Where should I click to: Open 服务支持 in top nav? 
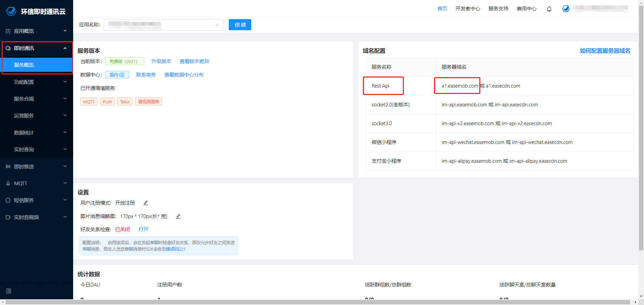(498, 9)
